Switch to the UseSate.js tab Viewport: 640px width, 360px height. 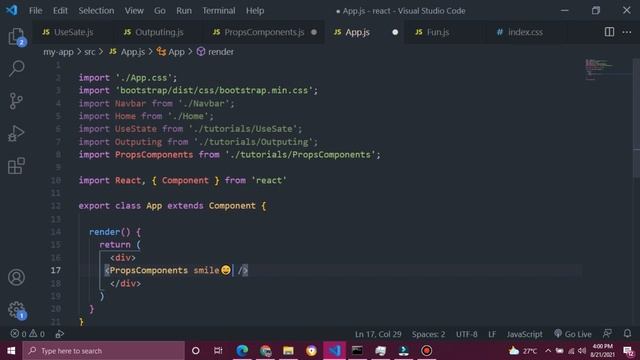coord(73,32)
